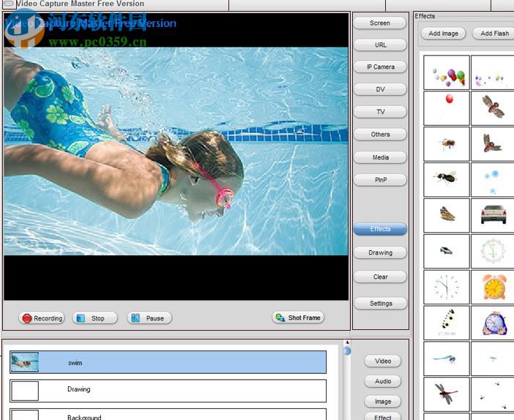This screenshot has width=514, height=420.
Task: Switch to the Image list button
Action: pyautogui.click(x=383, y=402)
